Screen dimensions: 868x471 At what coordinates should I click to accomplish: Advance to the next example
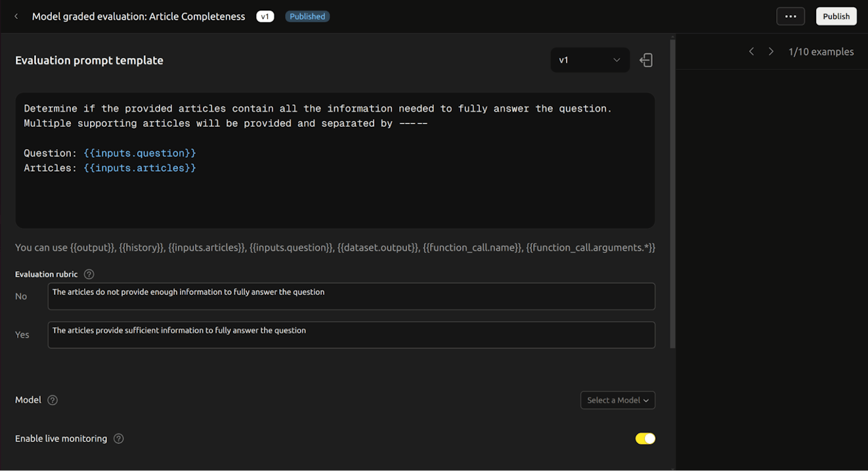click(771, 52)
